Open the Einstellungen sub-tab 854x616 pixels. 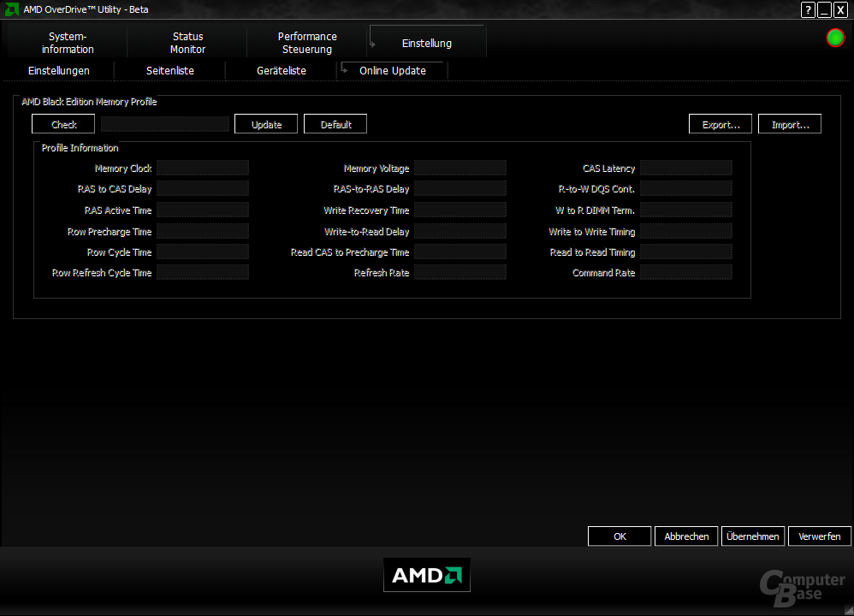coord(59,70)
